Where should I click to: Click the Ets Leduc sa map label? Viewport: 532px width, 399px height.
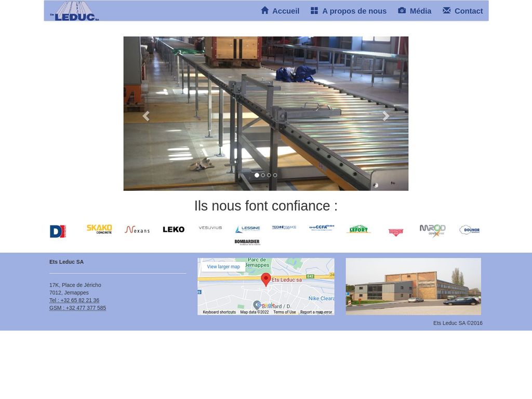tap(287, 280)
